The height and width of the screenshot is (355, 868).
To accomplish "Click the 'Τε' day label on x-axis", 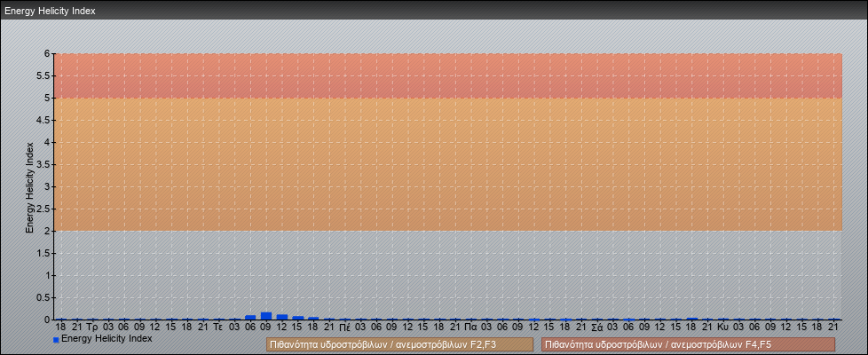I will pyautogui.click(x=218, y=327).
